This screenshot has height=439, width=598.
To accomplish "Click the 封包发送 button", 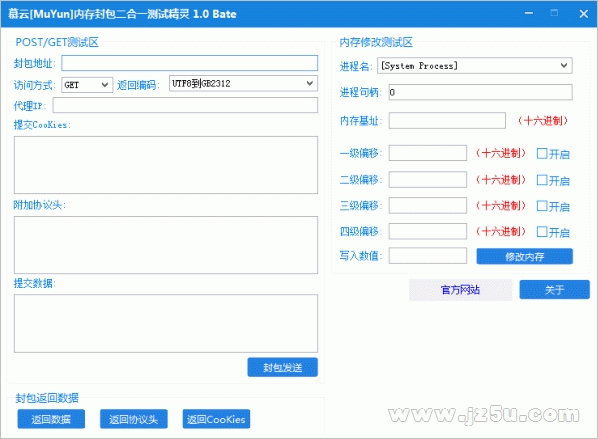I will 283,367.
